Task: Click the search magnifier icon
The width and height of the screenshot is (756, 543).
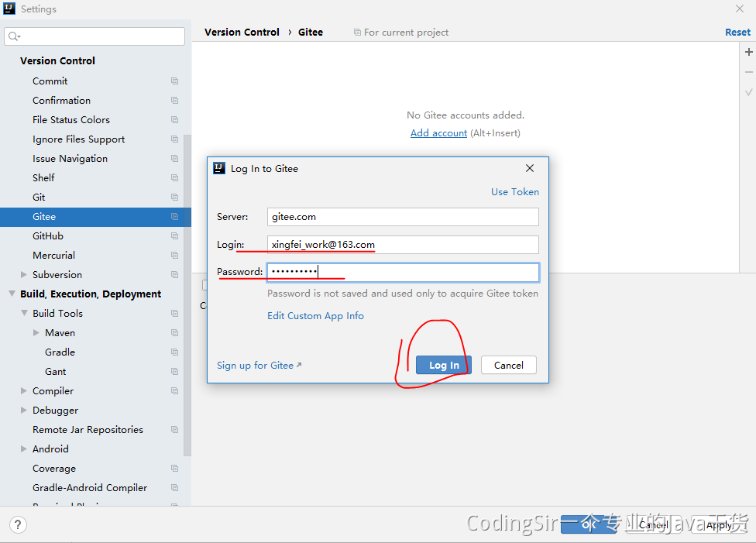Action: pyautogui.click(x=14, y=36)
